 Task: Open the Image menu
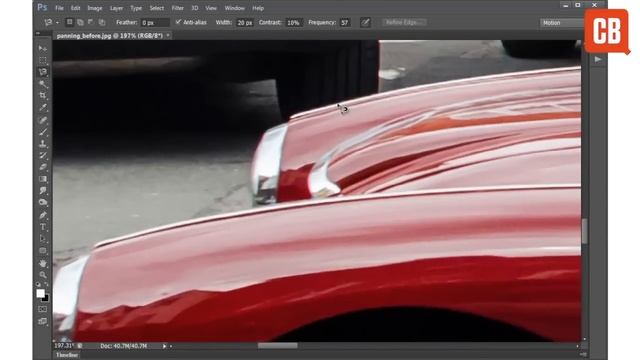point(95,8)
